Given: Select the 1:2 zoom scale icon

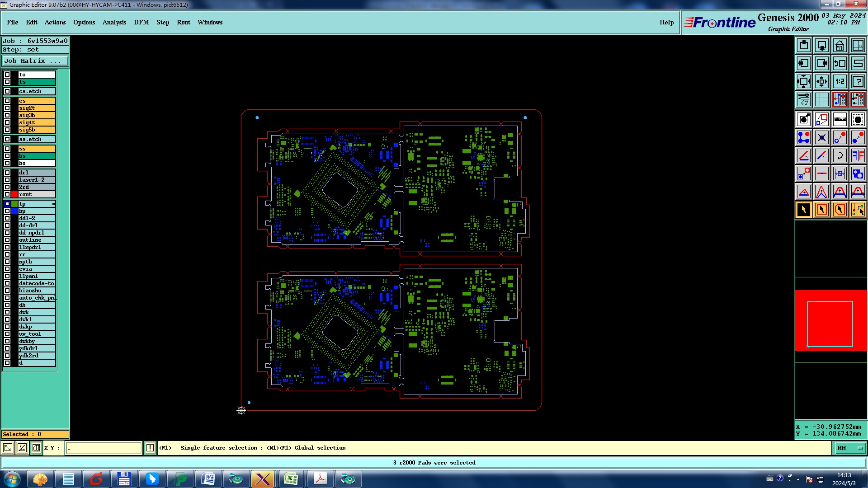Looking at the screenshot, I should pyautogui.click(x=840, y=81).
